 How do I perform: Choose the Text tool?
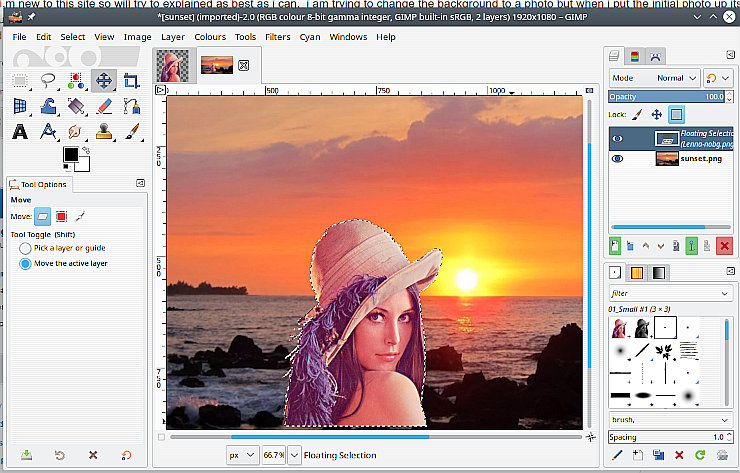point(20,132)
